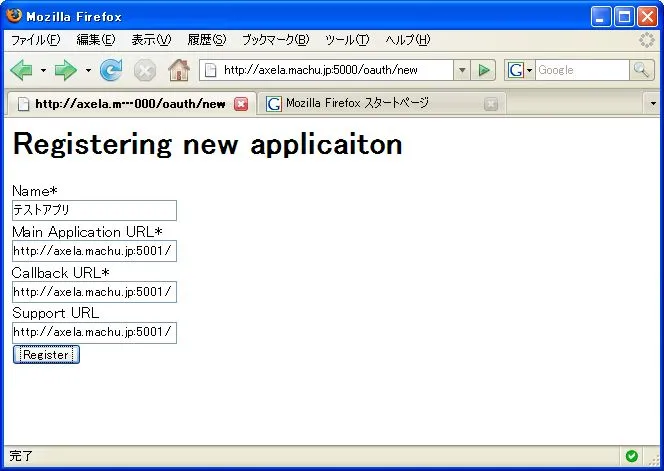Click the Name text field
The width and height of the screenshot is (664, 471).
click(x=94, y=211)
